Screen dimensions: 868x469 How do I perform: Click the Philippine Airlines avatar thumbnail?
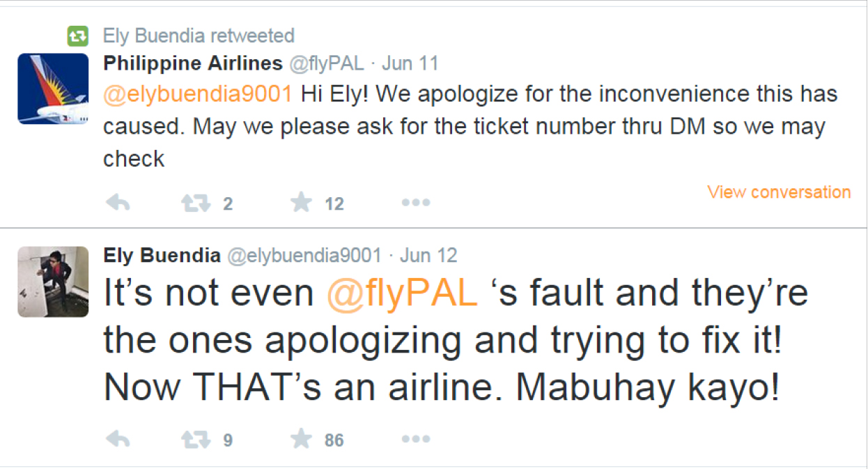(x=53, y=89)
